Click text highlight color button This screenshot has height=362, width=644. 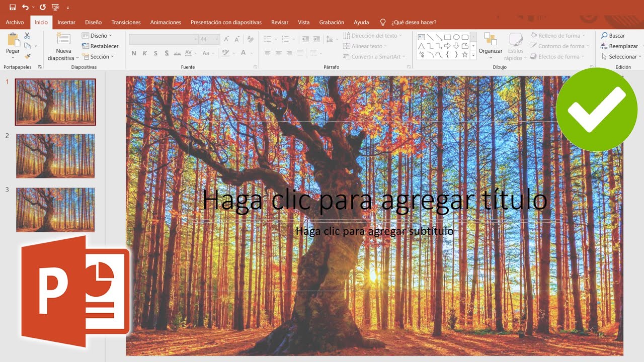tap(225, 53)
